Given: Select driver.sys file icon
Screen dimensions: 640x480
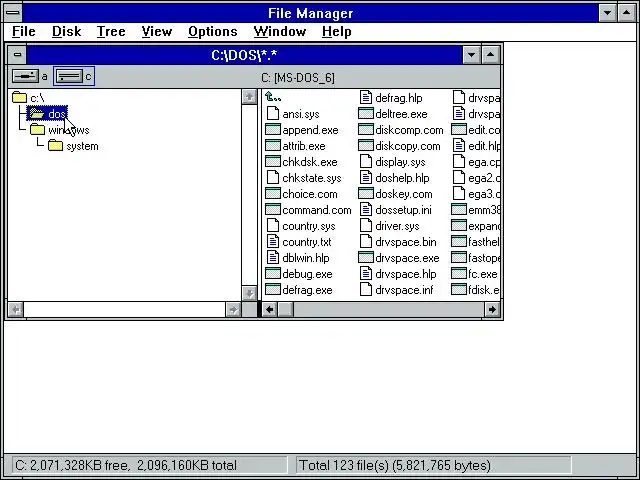Looking at the screenshot, I should point(366,225).
